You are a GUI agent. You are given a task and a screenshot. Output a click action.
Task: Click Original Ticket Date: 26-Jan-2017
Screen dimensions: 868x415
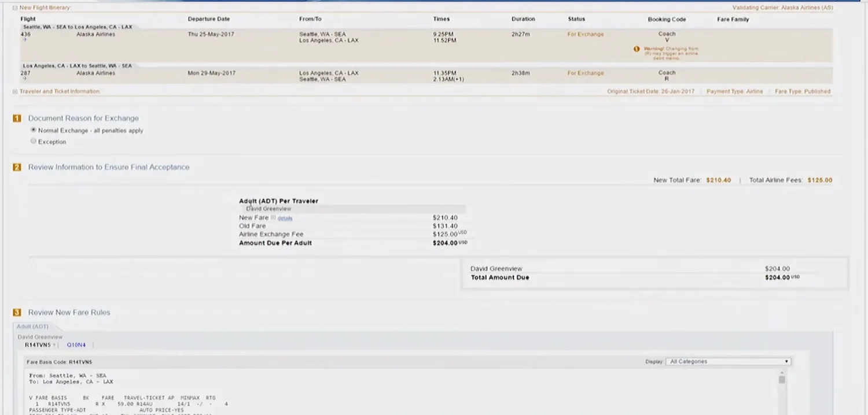[x=651, y=91]
